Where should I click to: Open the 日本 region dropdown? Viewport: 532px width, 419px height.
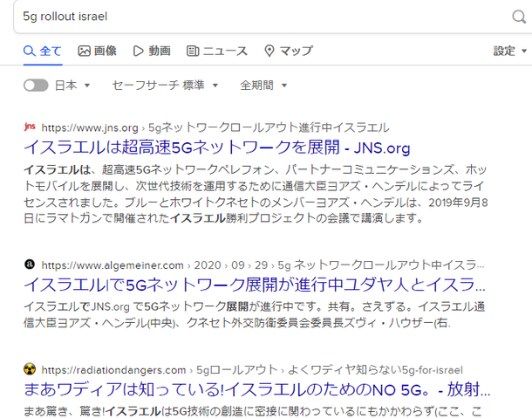click(x=72, y=86)
